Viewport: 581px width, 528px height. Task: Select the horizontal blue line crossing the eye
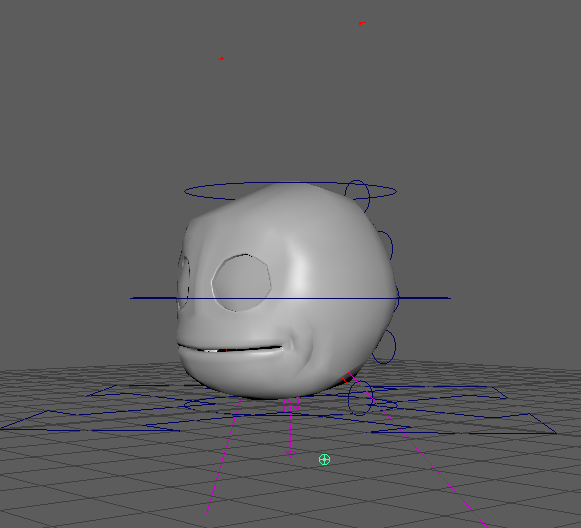click(x=290, y=298)
